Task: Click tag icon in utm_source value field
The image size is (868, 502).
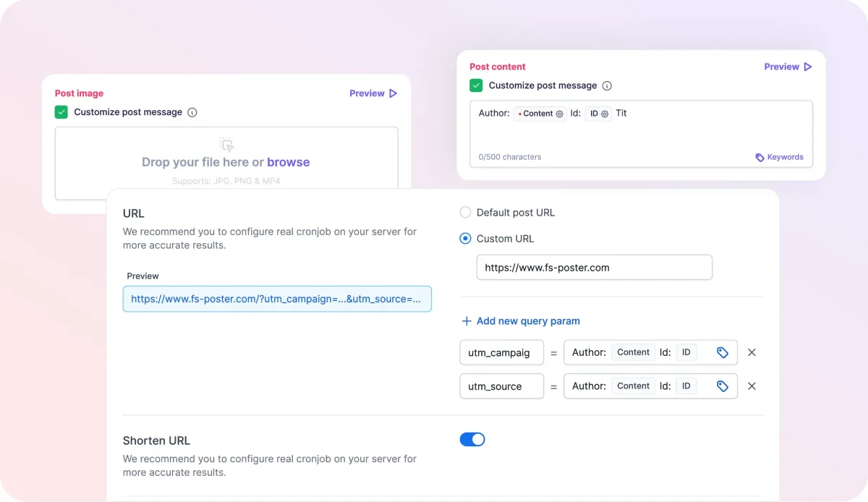Action: coord(722,386)
